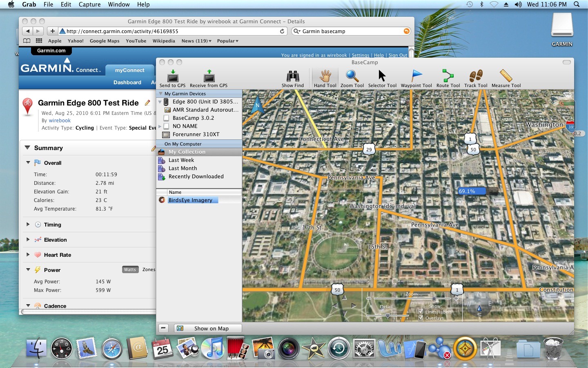Switch to the Zoom Tool magnifier
588x368 pixels.
352,76
